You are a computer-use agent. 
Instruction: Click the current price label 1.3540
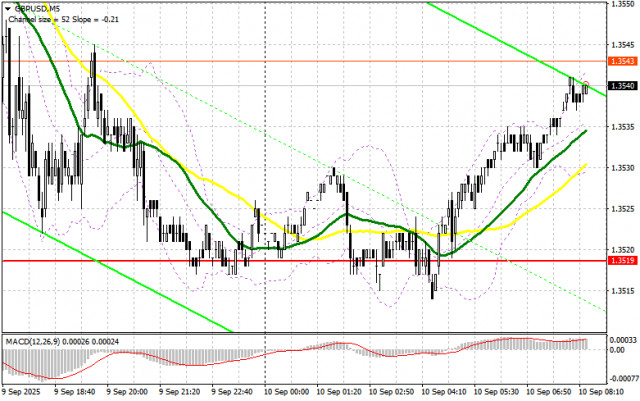pos(622,86)
